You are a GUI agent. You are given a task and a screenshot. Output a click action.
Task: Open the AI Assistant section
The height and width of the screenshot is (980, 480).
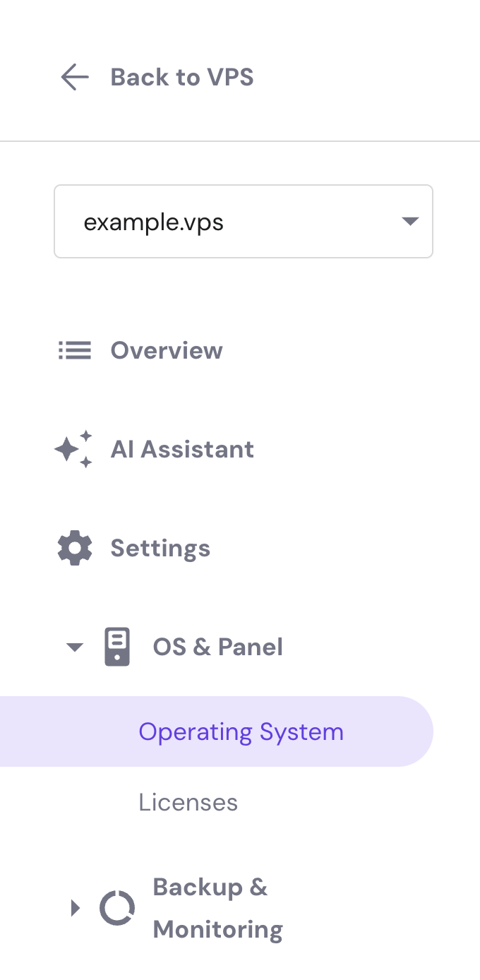point(182,449)
